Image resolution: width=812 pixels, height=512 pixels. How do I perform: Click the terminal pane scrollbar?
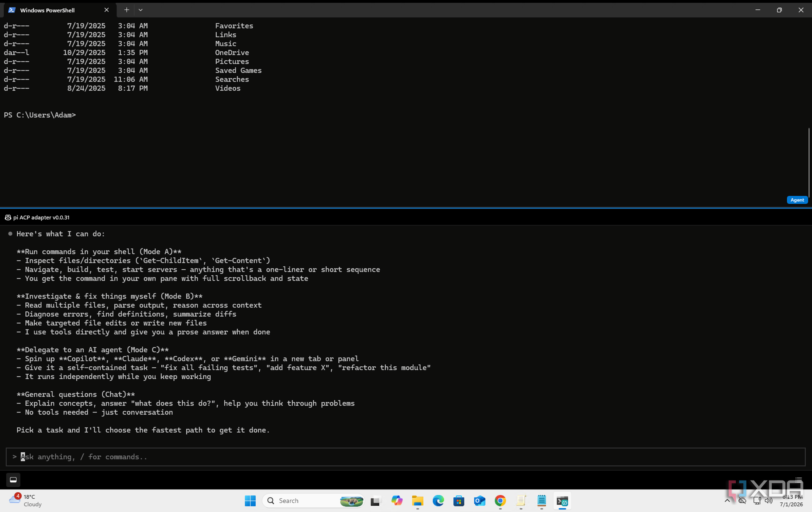point(809,163)
